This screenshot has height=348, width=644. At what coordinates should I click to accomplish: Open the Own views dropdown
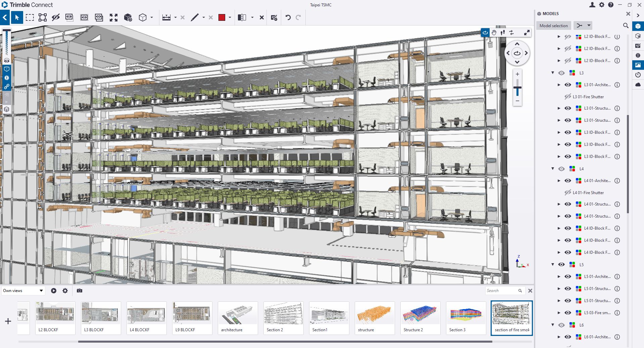(23, 291)
